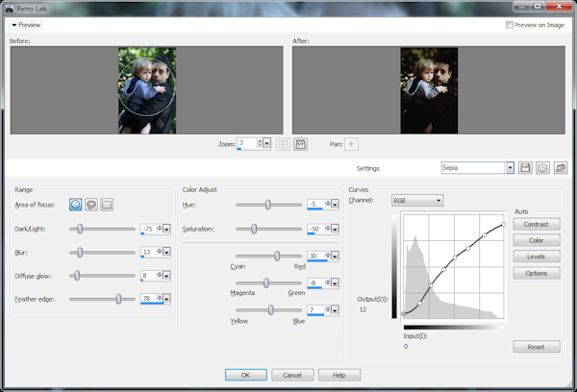Open the Hue value dropdown arrow
The height and width of the screenshot is (392, 577).
tap(333, 204)
